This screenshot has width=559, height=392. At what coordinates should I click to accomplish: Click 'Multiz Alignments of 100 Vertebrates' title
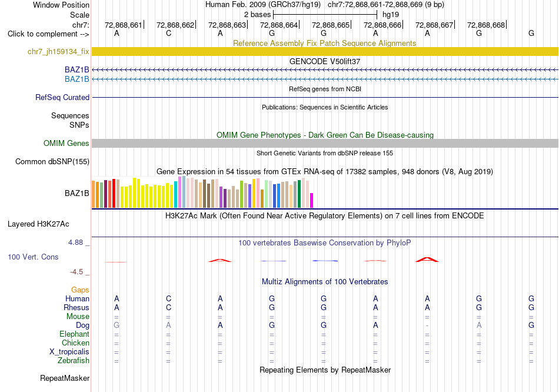click(x=325, y=282)
